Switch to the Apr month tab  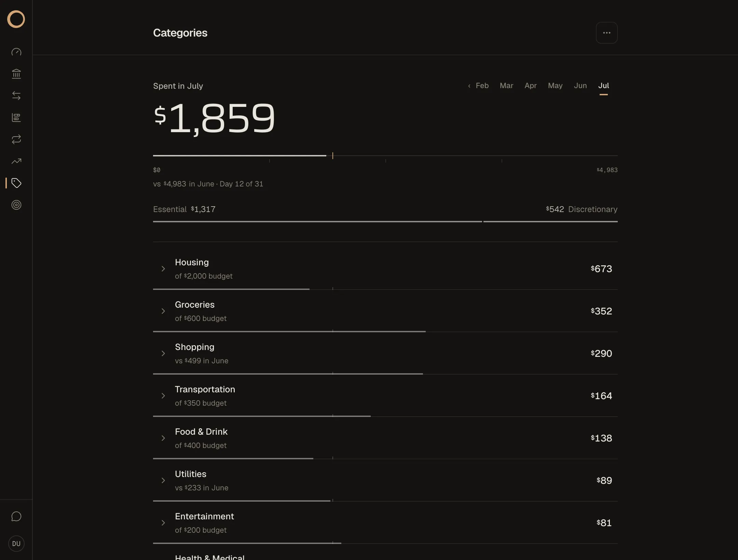pos(531,86)
